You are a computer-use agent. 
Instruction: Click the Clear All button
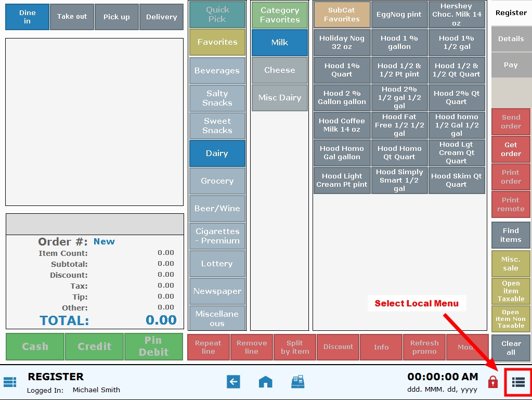[x=510, y=347]
